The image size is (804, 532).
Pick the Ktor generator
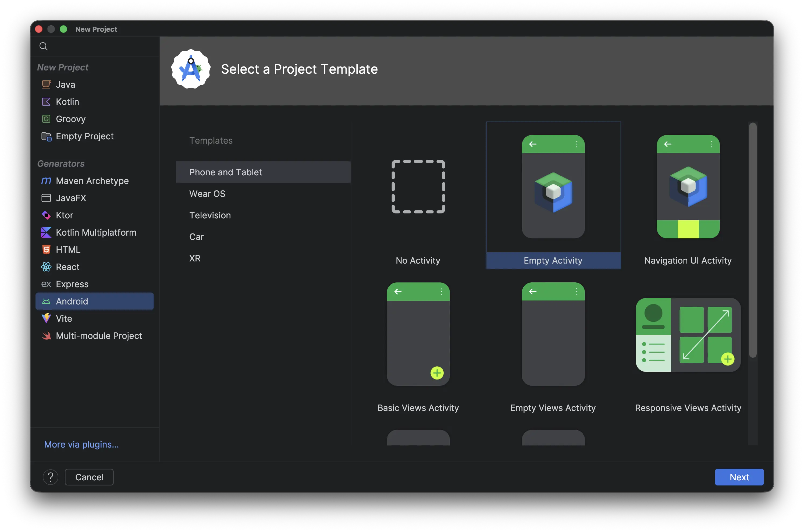(95, 215)
